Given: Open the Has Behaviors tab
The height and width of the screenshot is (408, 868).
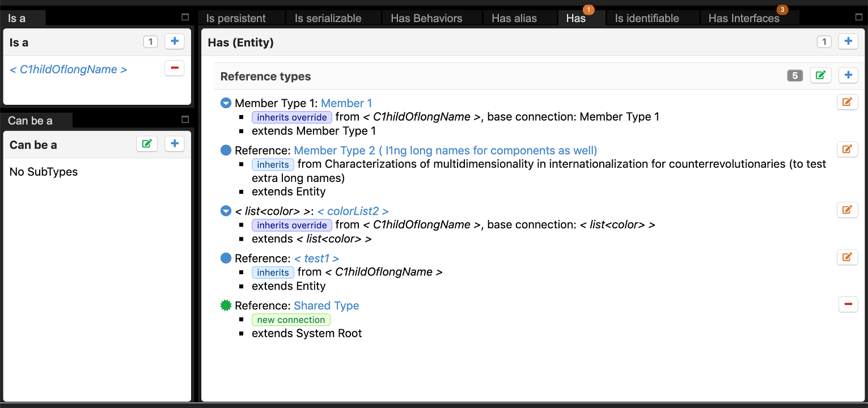Looking at the screenshot, I should 426,18.
